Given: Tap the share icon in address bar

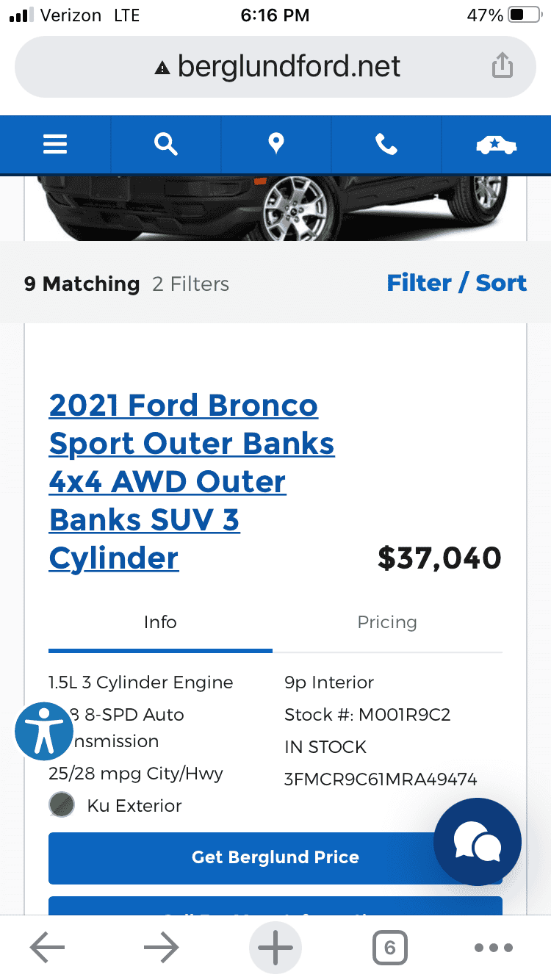Looking at the screenshot, I should 502,66.
